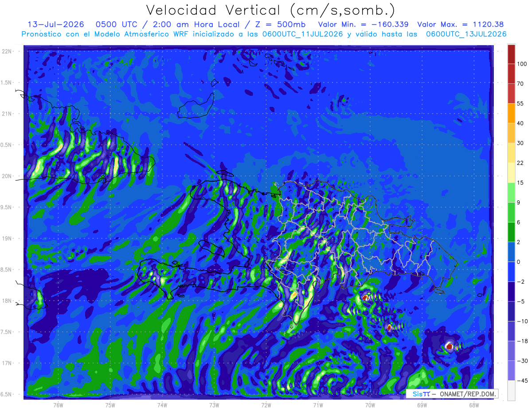Click the colorbar label "70"
The height and width of the screenshot is (411, 532).
pos(520,84)
